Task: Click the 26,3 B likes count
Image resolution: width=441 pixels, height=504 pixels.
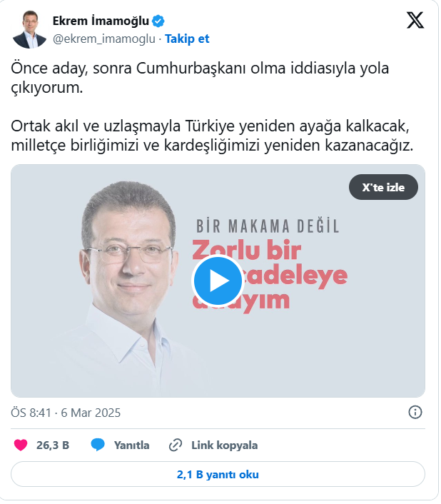Action: click(53, 445)
